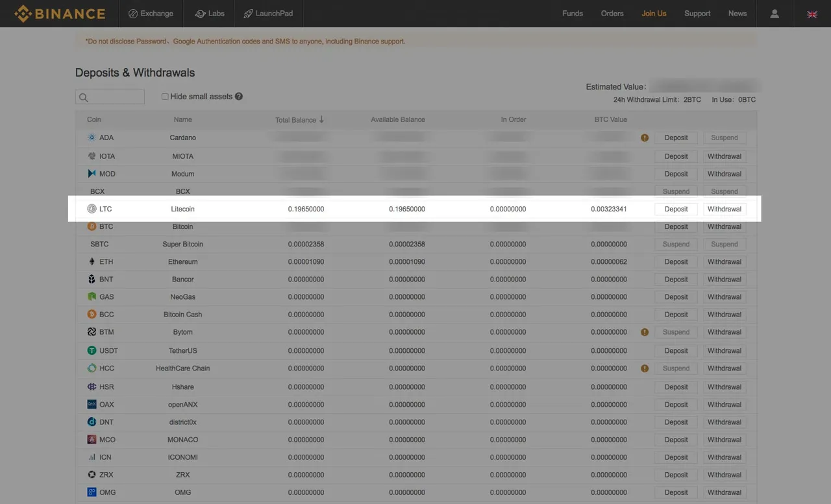Screen dimensions: 831x504
Task: Select the UK flag language icon
Action: (812, 14)
